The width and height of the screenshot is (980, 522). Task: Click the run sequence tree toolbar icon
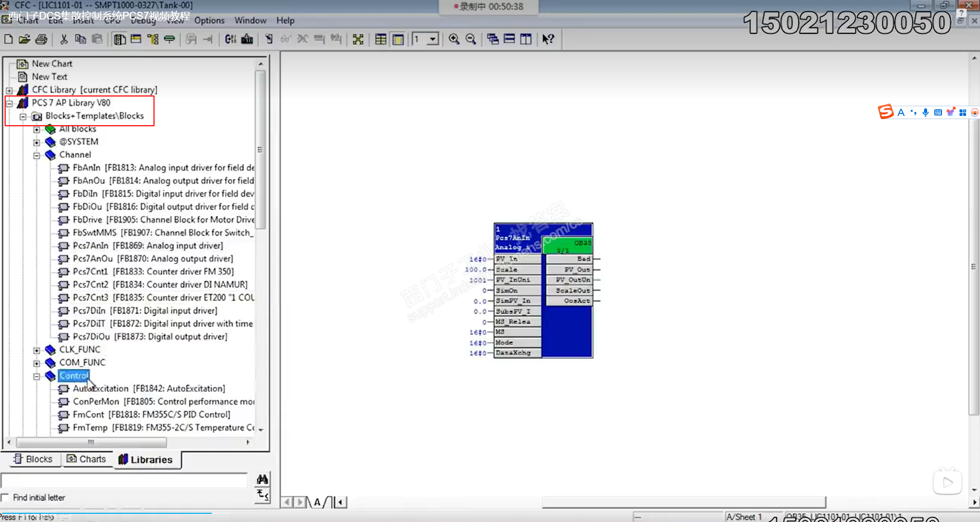click(x=153, y=39)
